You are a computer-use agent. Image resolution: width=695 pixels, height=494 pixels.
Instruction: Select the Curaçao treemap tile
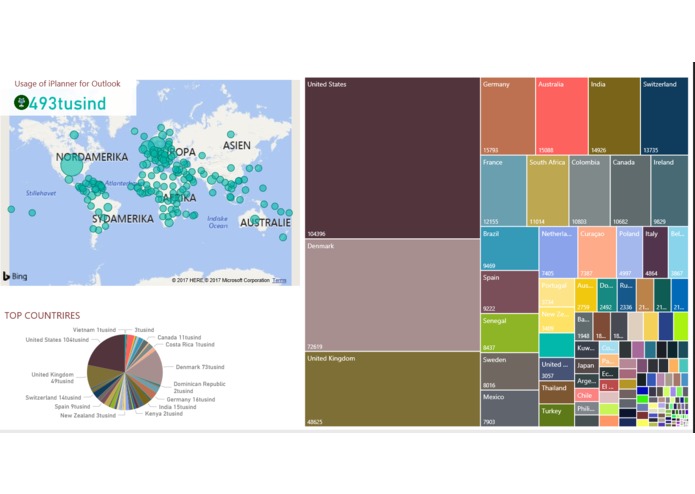(x=597, y=253)
